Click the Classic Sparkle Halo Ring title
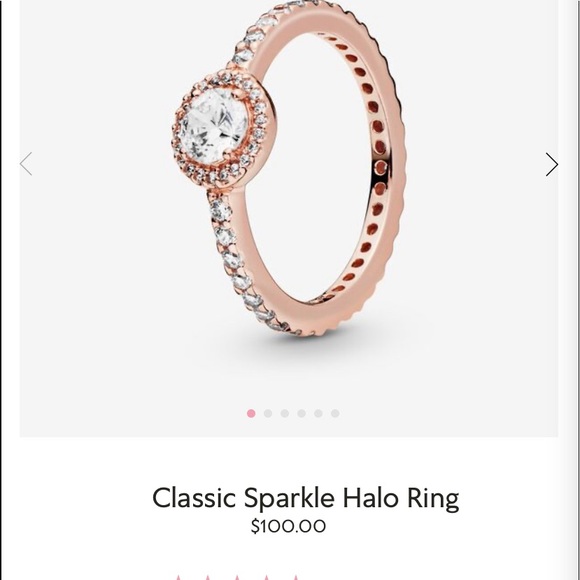 306,498
